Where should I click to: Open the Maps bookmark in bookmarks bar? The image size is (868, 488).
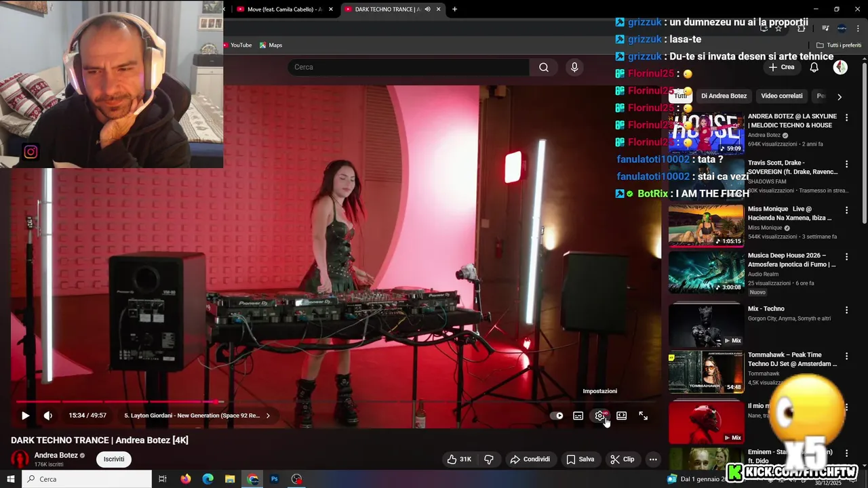coord(271,45)
